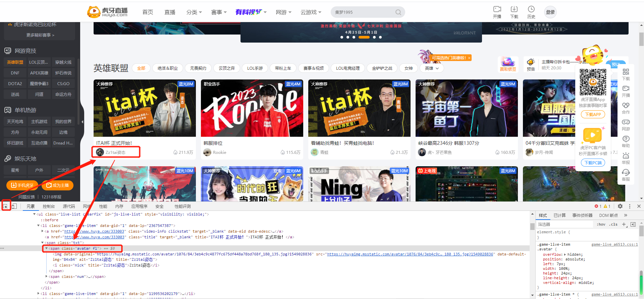The height and width of the screenshot is (299, 644).
Task: Switch to 已计算 computed tab
Action: click(x=559, y=215)
